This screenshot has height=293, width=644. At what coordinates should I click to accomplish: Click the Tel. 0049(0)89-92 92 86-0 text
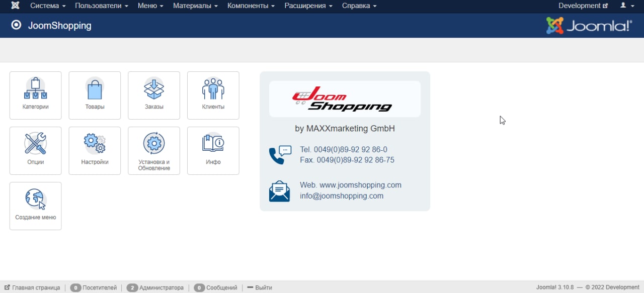(x=344, y=150)
